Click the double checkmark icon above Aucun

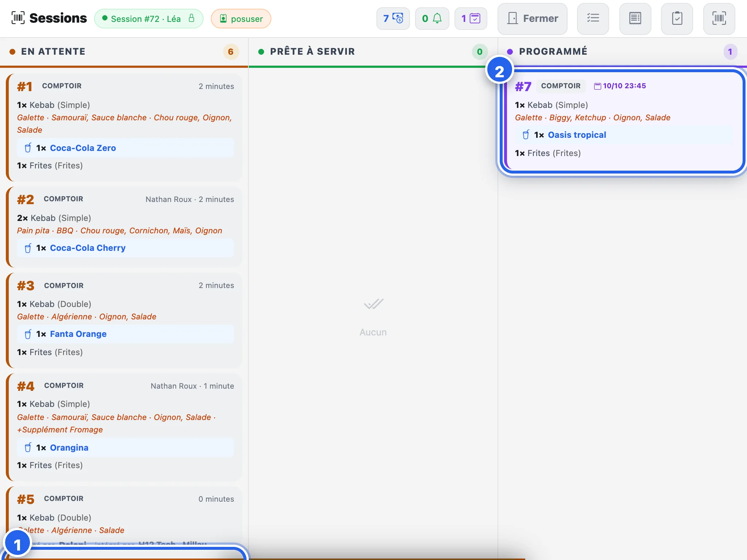coord(373,304)
